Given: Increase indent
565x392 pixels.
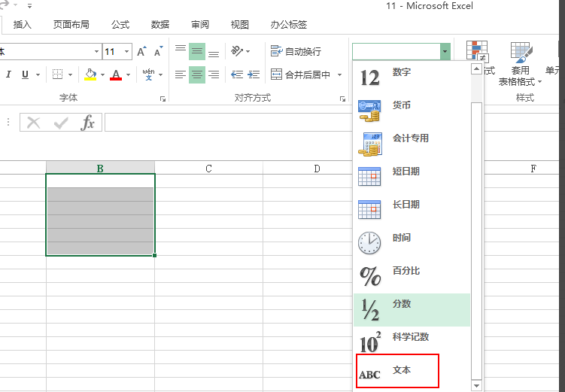Looking at the screenshot, I should 254,74.
